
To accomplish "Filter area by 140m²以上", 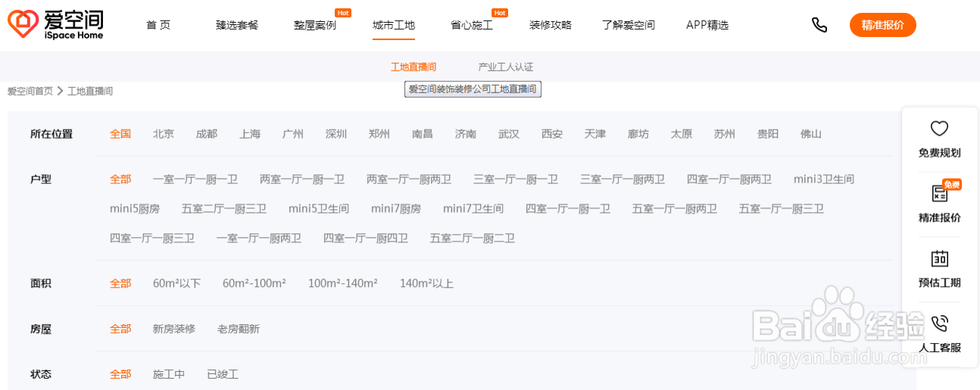I will (x=426, y=284).
